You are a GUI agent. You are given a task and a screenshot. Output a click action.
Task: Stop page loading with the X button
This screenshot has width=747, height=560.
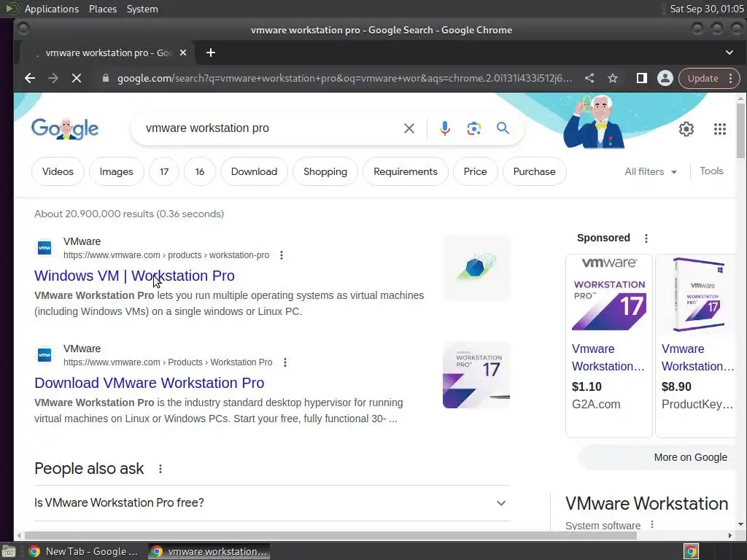pyautogui.click(x=76, y=78)
